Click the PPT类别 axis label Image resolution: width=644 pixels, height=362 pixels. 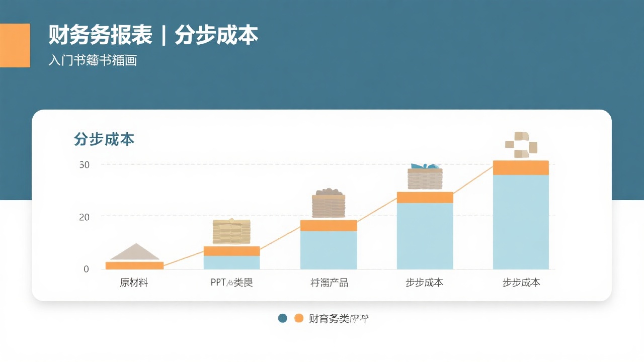pyautogui.click(x=231, y=283)
